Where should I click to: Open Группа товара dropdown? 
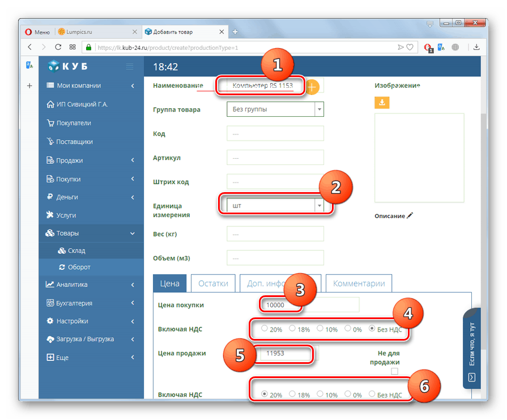coord(275,109)
